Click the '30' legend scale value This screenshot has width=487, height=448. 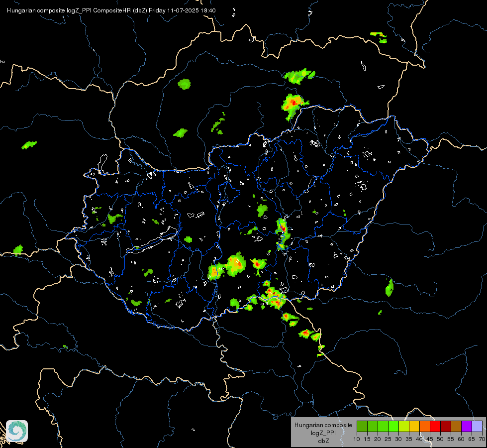tap(398, 439)
